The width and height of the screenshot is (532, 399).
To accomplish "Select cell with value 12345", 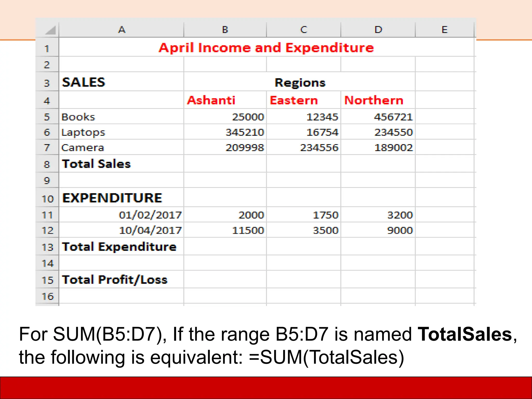I will (x=304, y=116).
